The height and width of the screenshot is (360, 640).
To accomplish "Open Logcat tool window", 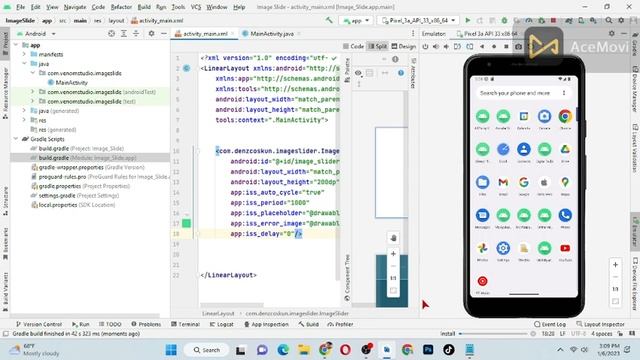I will (222, 324).
